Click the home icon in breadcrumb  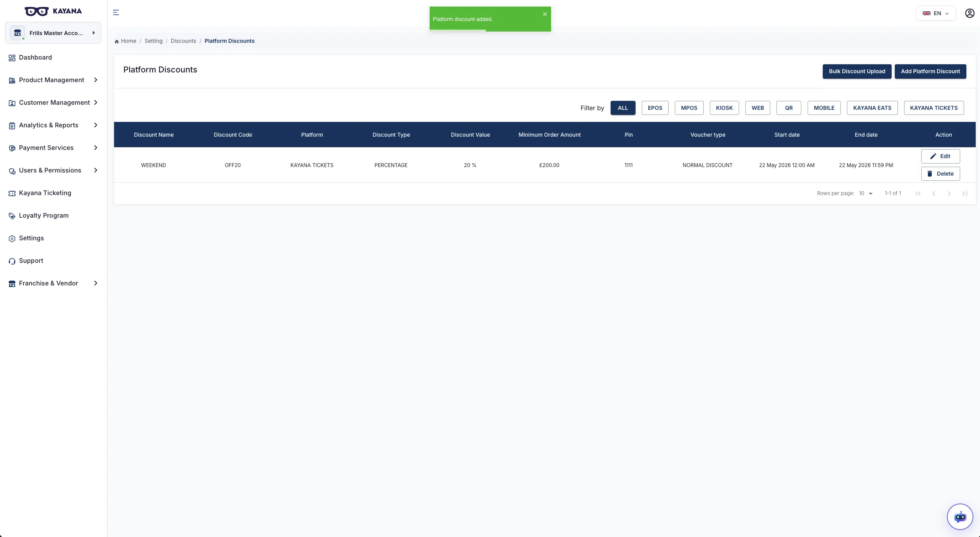117,41
